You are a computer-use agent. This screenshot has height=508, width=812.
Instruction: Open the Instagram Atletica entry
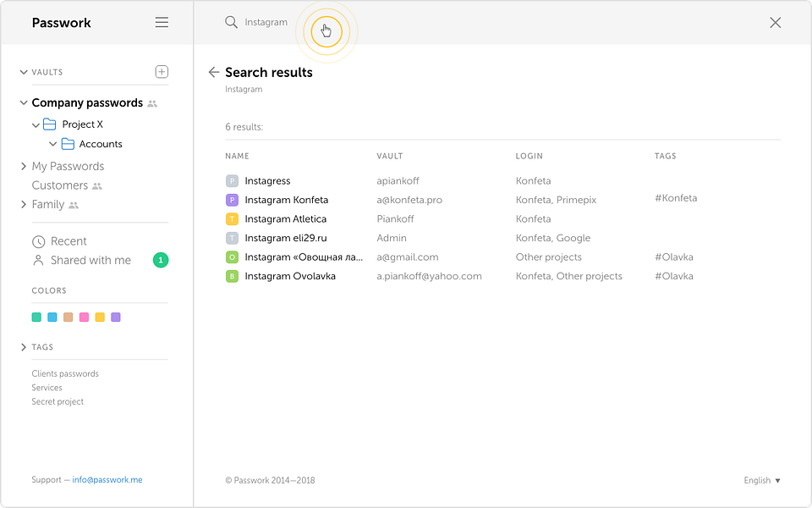point(285,219)
